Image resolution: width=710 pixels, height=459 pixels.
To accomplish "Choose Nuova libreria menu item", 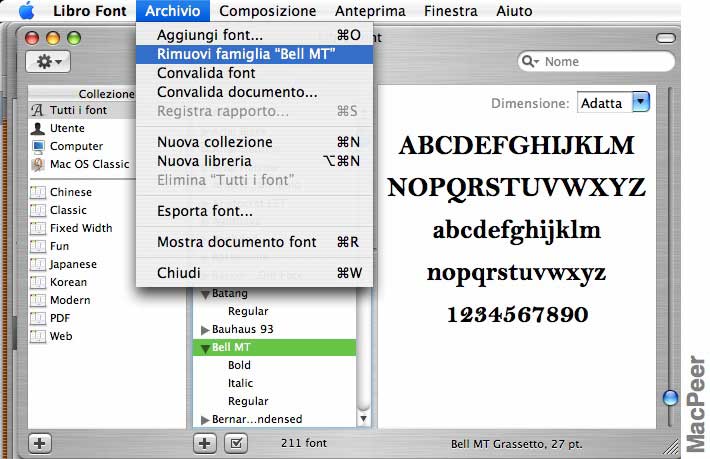I will point(254,161).
